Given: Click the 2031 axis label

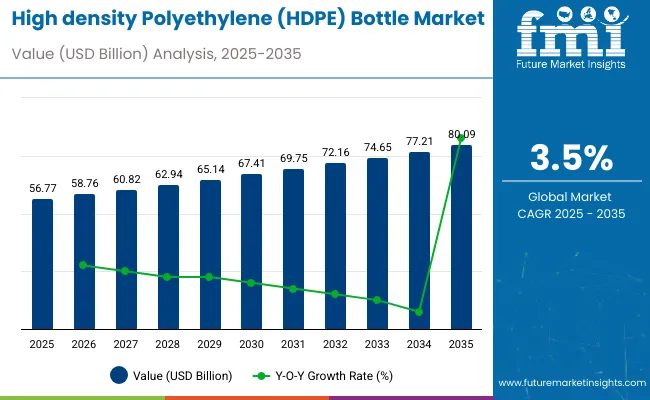Looking at the screenshot, I should pyautogui.click(x=293, y=344).
